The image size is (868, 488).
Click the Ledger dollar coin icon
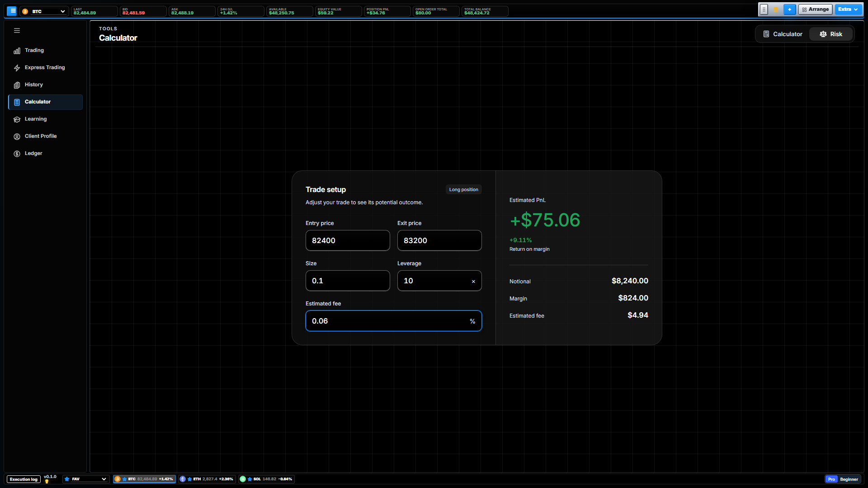pyautogui.click(x=17, y=154)
